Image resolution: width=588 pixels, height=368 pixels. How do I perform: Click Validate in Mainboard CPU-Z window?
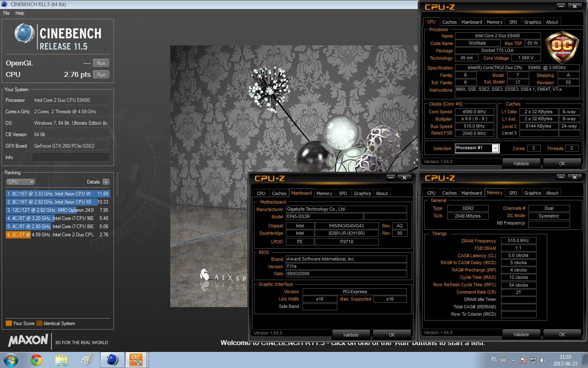click(351, 335)
